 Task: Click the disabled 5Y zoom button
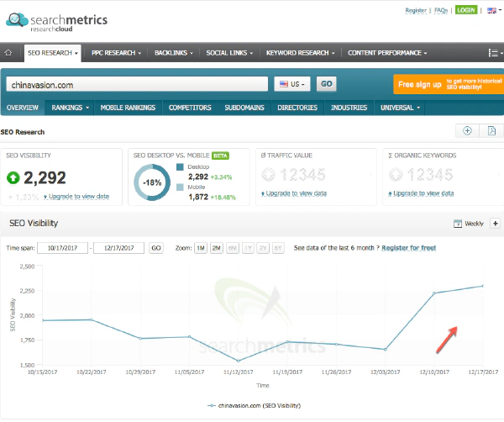278,248
